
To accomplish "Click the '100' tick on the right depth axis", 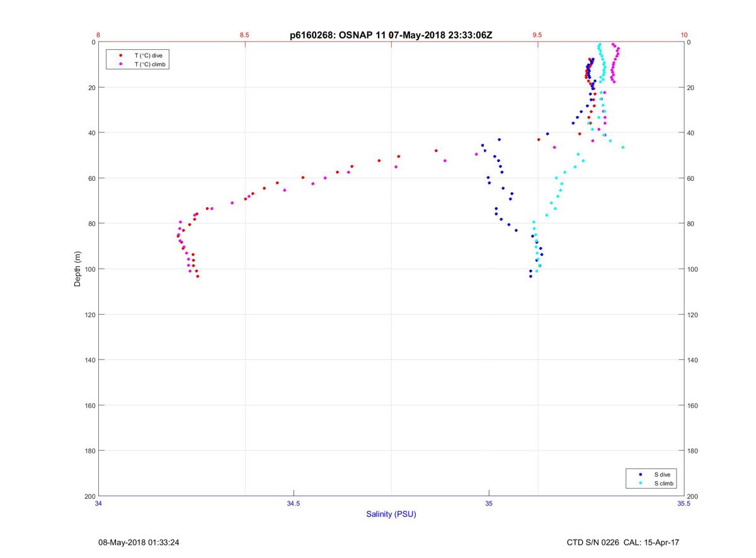I will 693,269.
